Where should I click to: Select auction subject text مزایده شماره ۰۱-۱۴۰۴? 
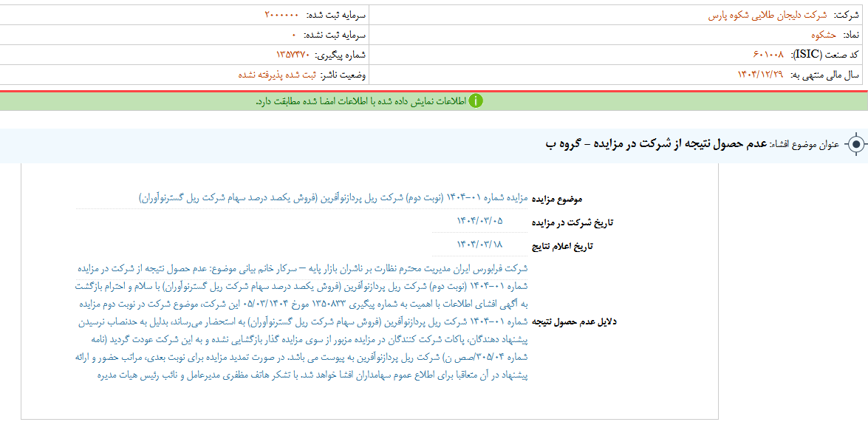[333, 198]
